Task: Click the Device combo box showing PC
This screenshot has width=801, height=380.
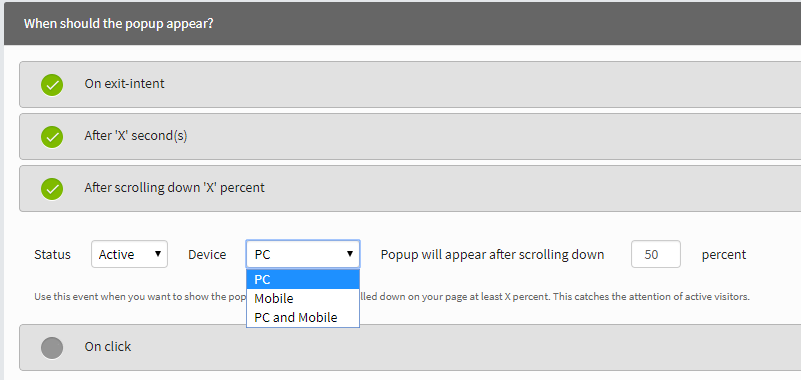Action: pyautogui.click(x=303, y=254)
